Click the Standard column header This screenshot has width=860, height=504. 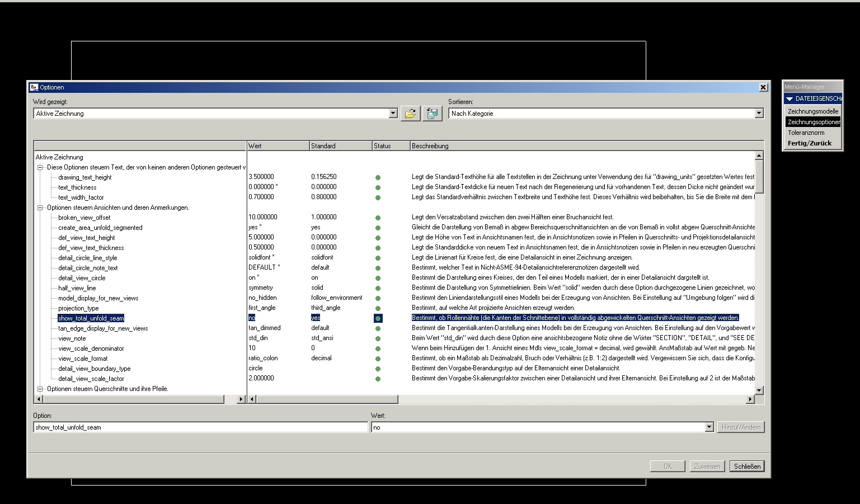coord(341,146)
